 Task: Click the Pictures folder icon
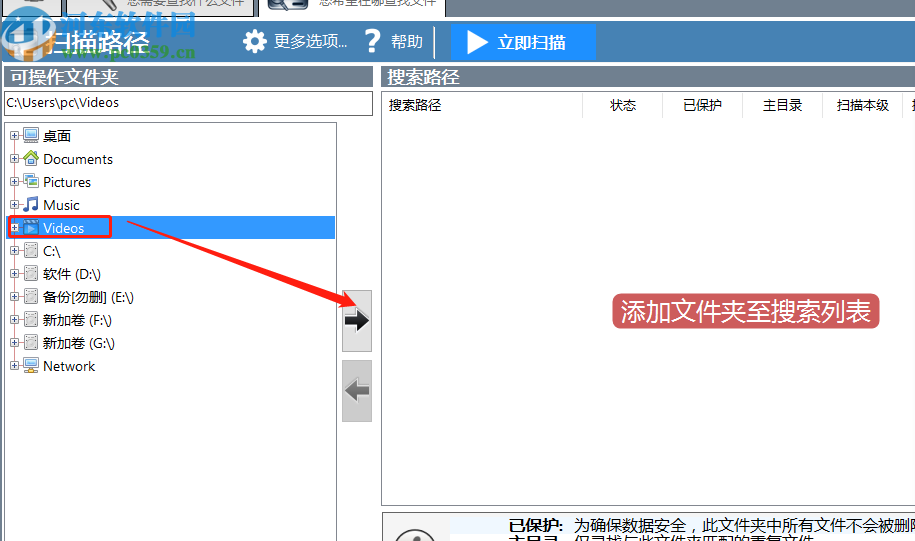pos(31,182)
